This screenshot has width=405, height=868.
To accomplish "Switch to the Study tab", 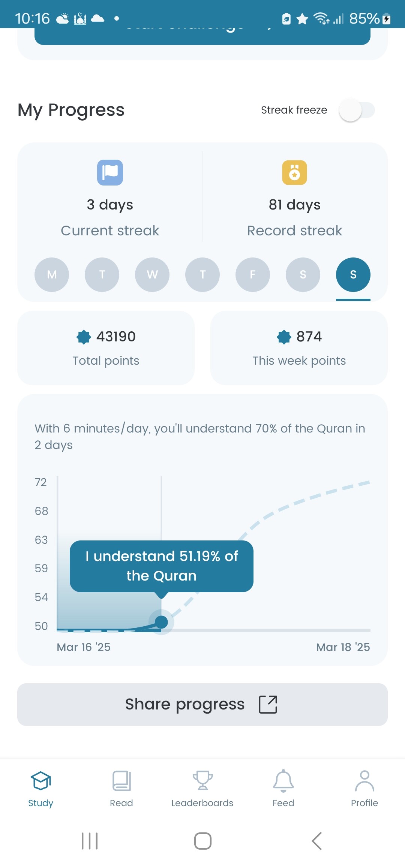I will 40,789.
